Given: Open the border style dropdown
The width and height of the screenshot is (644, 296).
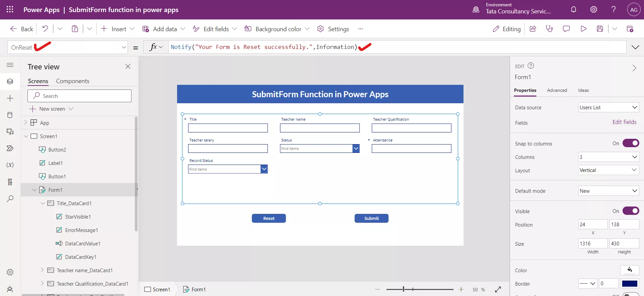Looking at the screenshot, I should [x=588, y=283].
